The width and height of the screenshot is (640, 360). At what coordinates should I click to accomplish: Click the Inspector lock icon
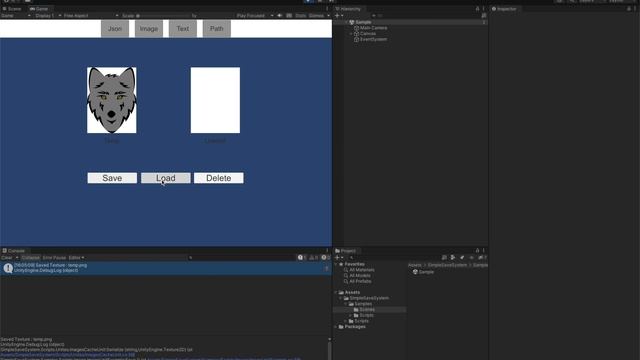pyautogui.click(x=629, y=9)
